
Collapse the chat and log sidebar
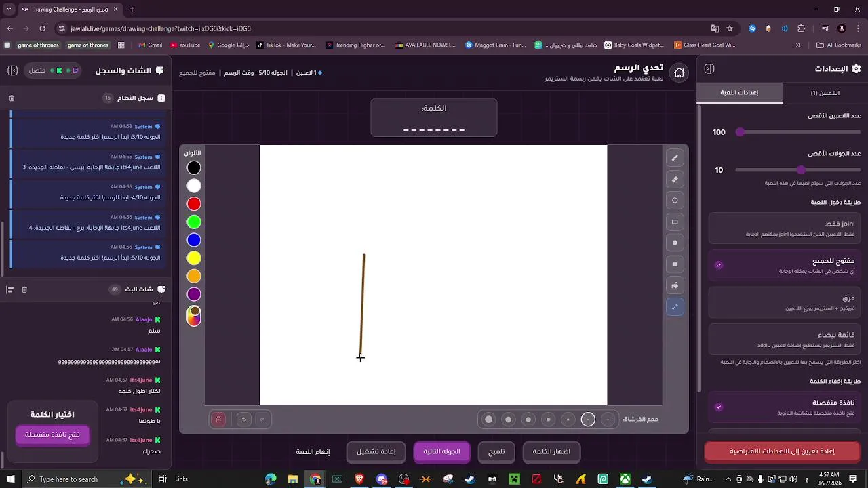point(12,70)
